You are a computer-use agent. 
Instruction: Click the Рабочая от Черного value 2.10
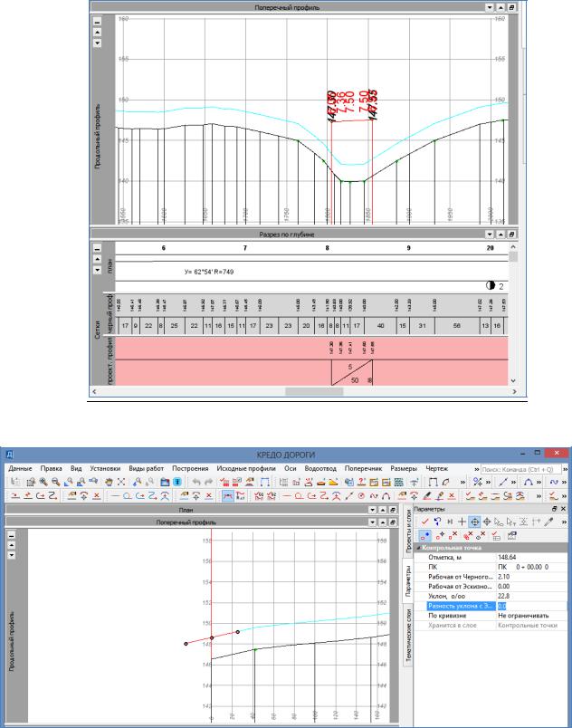531,577
